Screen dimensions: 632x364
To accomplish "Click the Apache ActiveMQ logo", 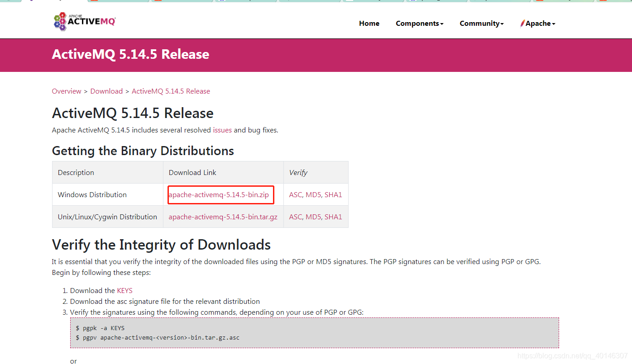I will pyautogui.click(x=85, y=21).
